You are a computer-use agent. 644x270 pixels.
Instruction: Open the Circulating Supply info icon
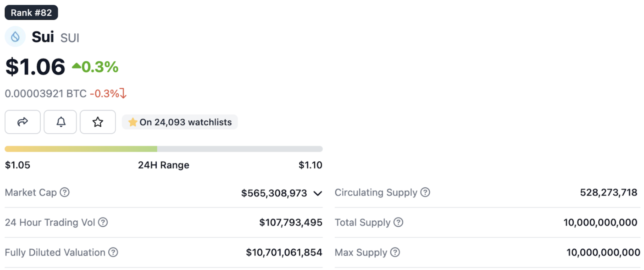pyautogui.click(x=425, y=192)
